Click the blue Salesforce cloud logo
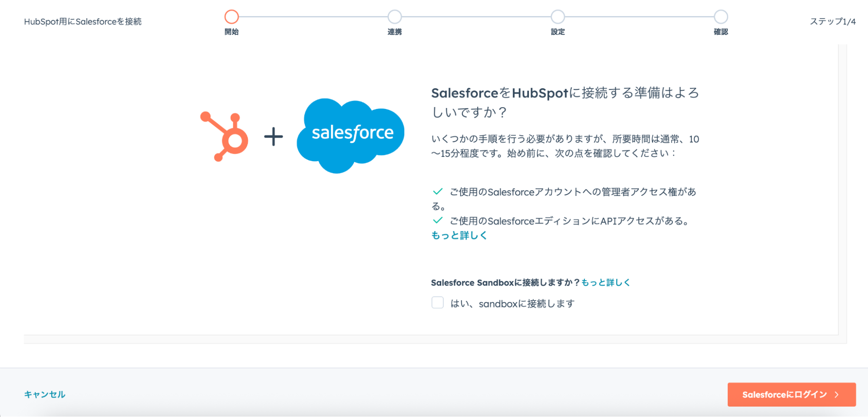This screenshot has height=417, width=868. (x=351, y=135)
